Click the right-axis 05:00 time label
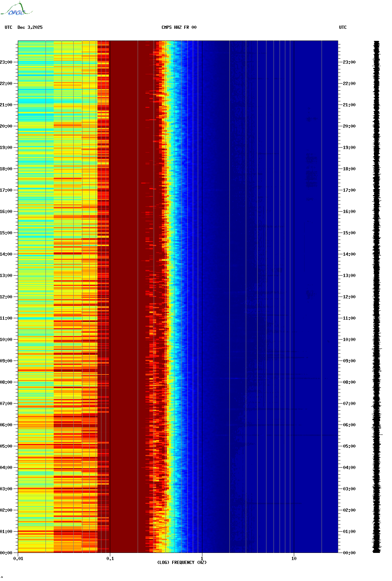The image size is (392, 581). 349,446
